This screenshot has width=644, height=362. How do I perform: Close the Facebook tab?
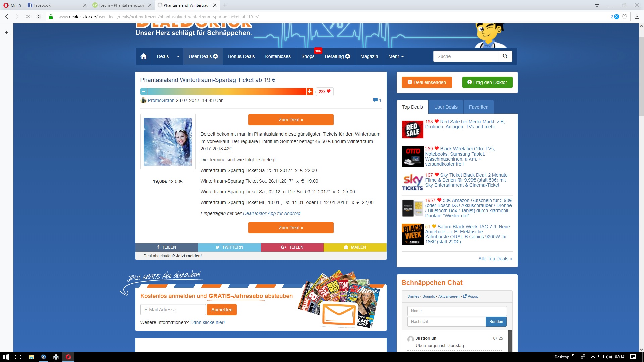point(85,5)
